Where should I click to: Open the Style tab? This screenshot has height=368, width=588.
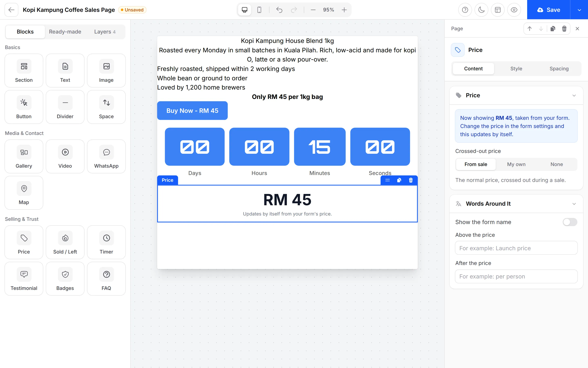pos(516,69)
